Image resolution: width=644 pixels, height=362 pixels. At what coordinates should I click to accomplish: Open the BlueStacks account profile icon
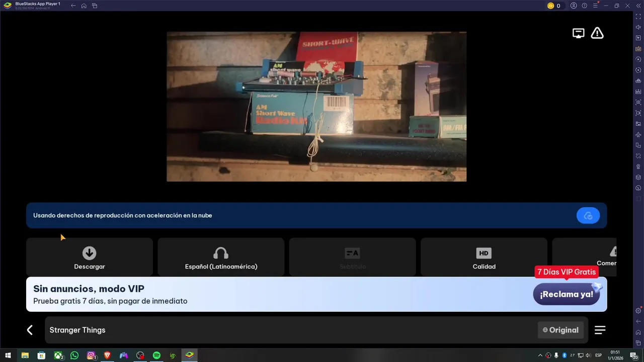[x=574, y=6]
